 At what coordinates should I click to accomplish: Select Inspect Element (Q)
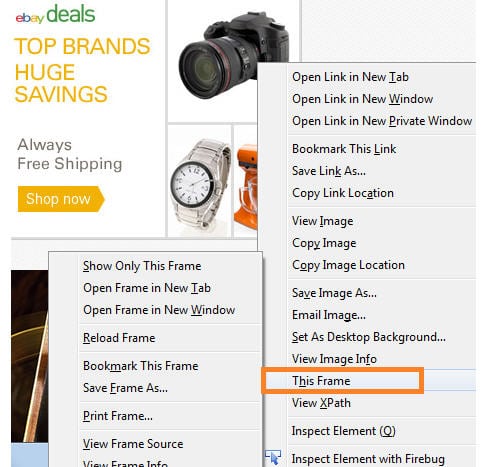coord(344,431)
